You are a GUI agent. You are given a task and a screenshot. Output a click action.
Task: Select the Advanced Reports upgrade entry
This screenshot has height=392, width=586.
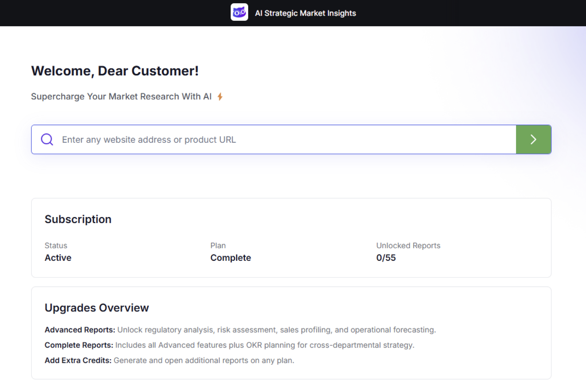[240, 330]
